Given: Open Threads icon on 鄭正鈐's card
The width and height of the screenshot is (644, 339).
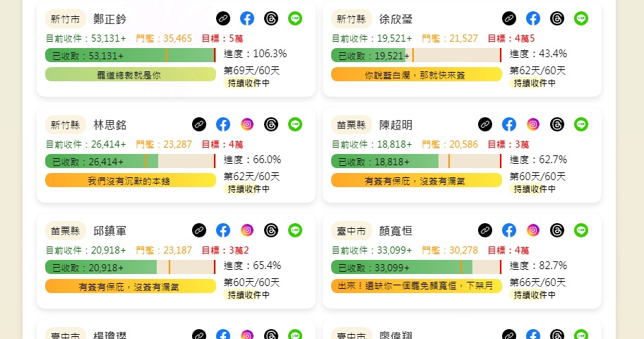Looking at the screenshot, I should point(271,18).
